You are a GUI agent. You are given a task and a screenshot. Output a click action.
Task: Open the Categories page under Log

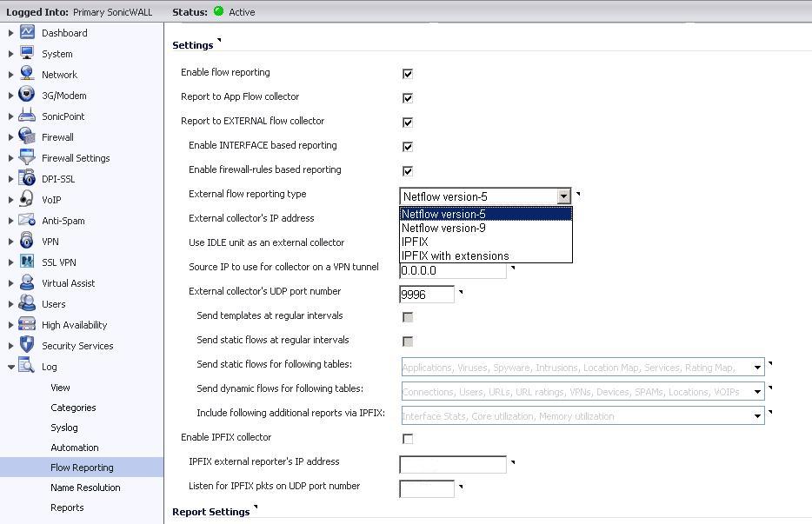[73, 408]
